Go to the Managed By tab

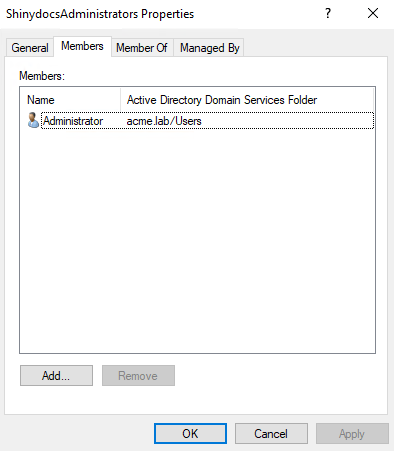point(210,48)
